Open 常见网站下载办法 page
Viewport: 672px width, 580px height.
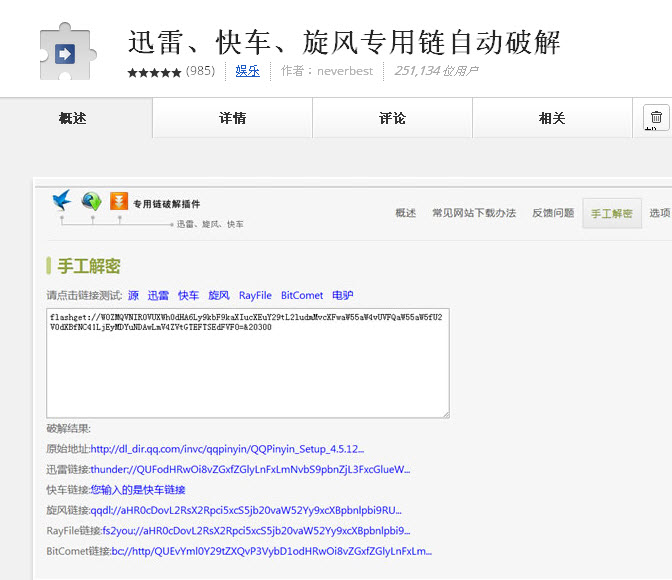pyautogui.click(x=474, y=213)
